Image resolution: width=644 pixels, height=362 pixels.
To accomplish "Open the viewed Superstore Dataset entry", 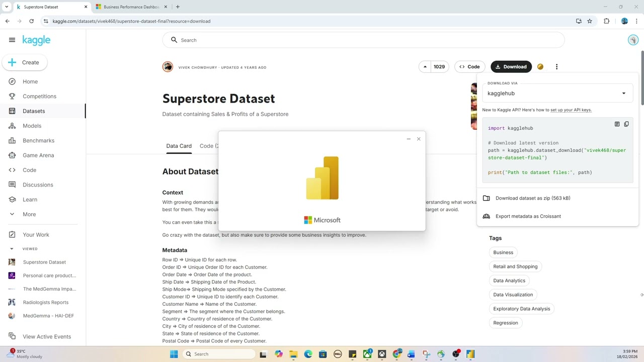I will click(x=44, y=262).
